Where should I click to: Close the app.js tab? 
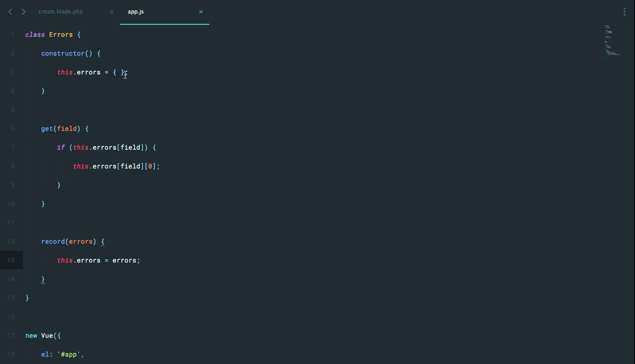tap(201, 12)
